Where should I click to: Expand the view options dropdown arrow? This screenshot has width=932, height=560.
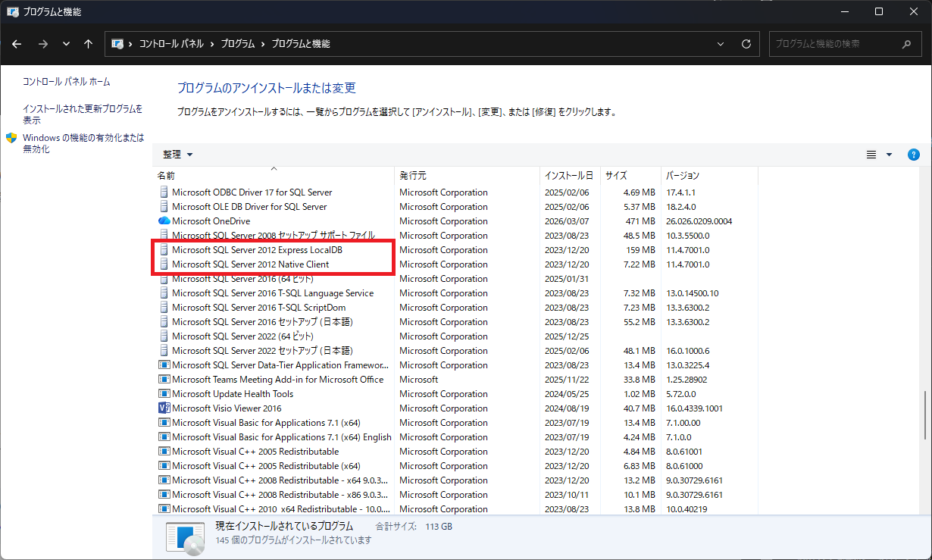(x=889, y=155)
